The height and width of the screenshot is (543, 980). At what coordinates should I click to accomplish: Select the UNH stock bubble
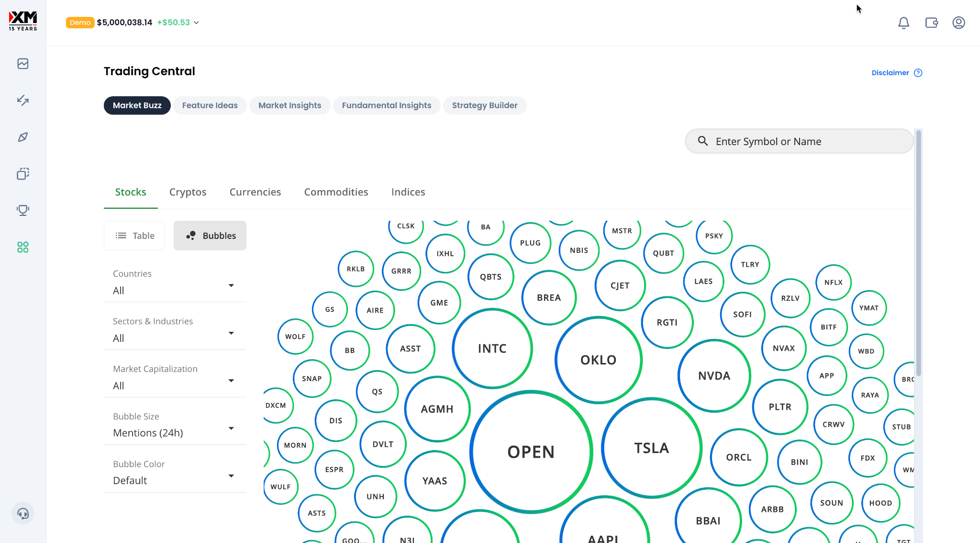376,497
